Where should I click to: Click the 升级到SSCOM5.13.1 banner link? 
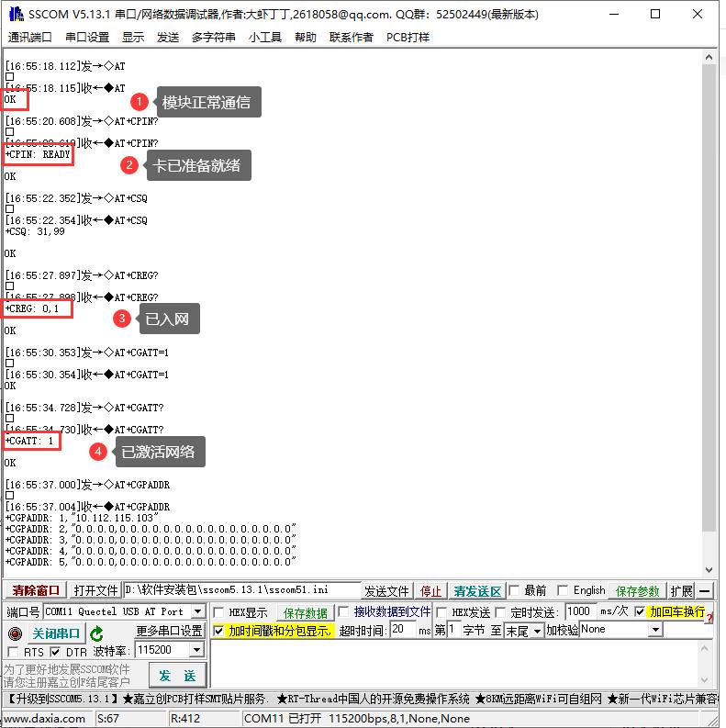point(63,699)
